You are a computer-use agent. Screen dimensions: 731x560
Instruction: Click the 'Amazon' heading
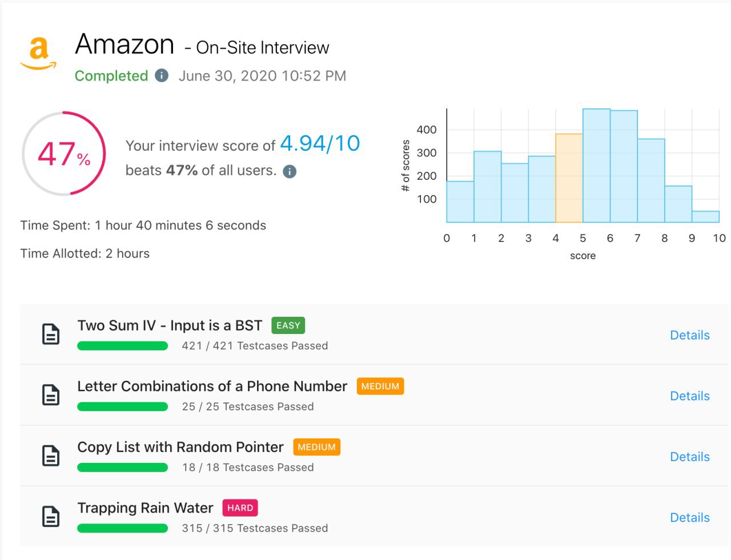(x=124, y=44)
